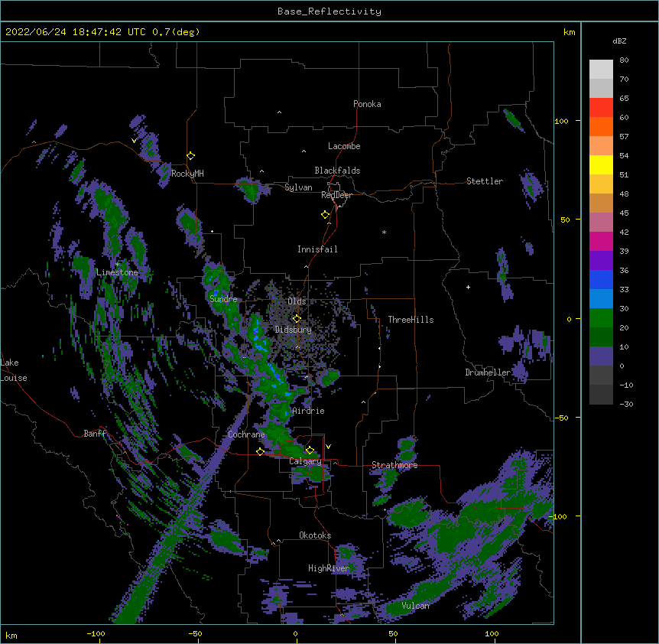Screen dimensions: 659x644
Task: Pick the magenta 42-39 dBZ legend swatch
Action: [601, 241]
